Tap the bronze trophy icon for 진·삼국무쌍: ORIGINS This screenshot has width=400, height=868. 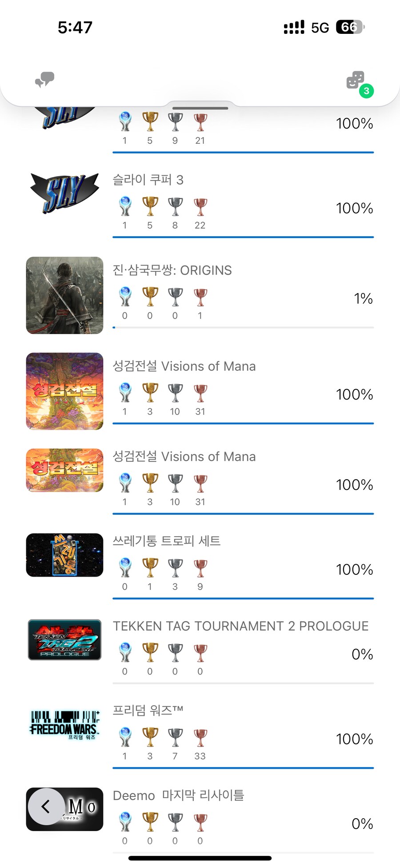[x=200, y=297]
